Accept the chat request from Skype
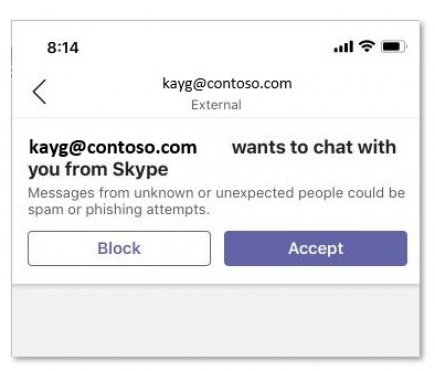This screenshot has width=435, height=371. point(315,248)
